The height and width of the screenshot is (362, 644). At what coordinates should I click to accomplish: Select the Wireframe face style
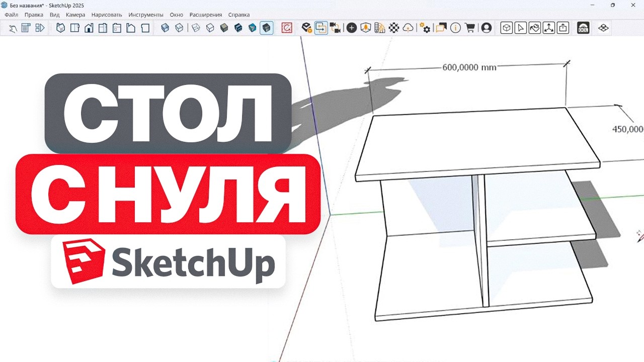tap(196, 28)
